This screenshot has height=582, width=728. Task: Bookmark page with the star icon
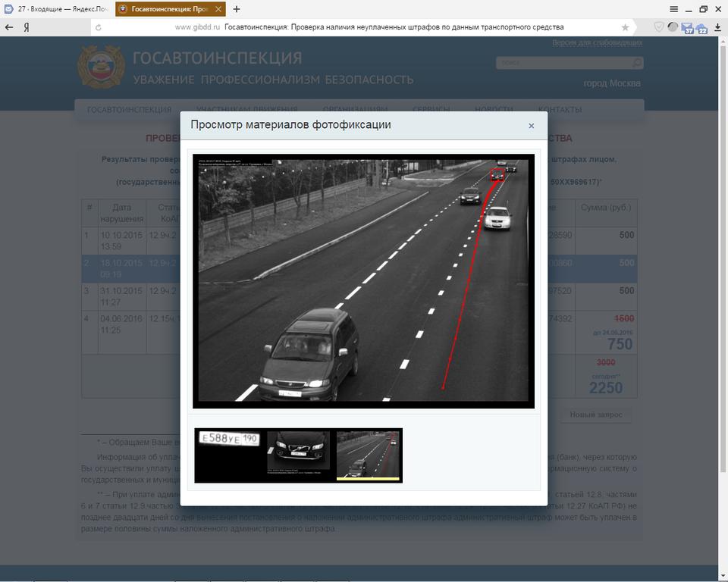[625, 27]
